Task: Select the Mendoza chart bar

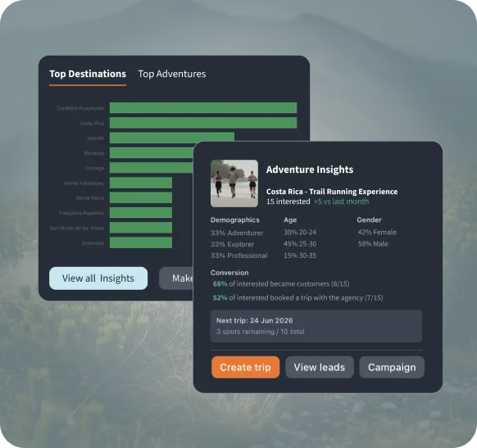Action: [152, 153]
